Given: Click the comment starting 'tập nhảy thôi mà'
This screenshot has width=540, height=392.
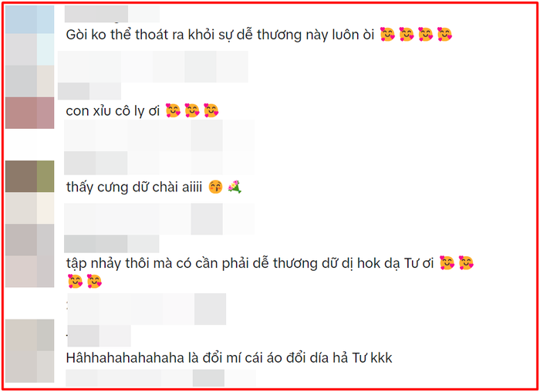Looking at the screenshot, I should point(270,272).
